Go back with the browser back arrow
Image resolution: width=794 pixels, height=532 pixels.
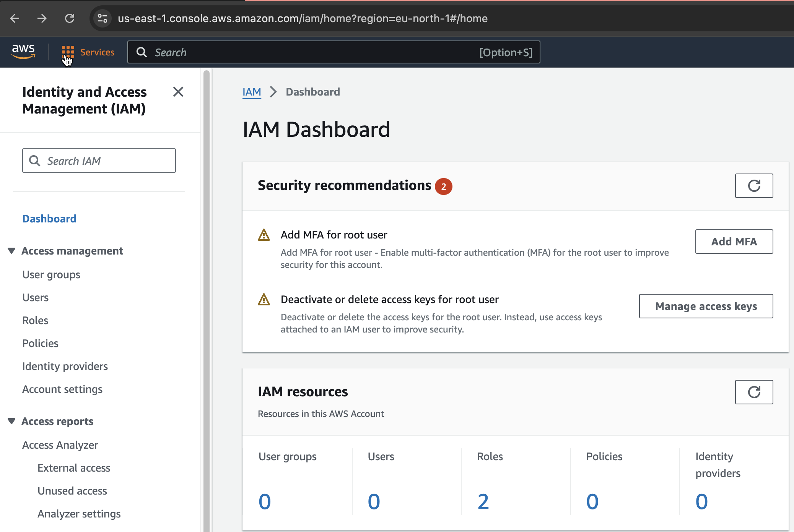click(15, 18)
